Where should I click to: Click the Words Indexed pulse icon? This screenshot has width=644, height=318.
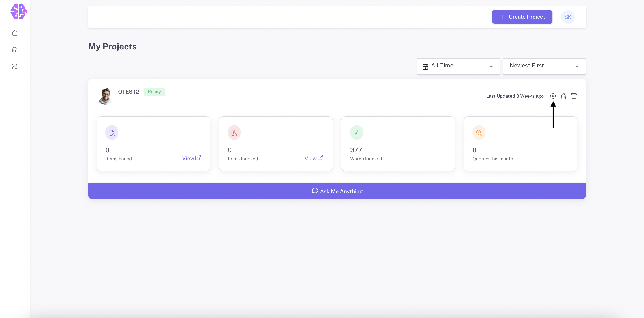click(x=356, y=132)
